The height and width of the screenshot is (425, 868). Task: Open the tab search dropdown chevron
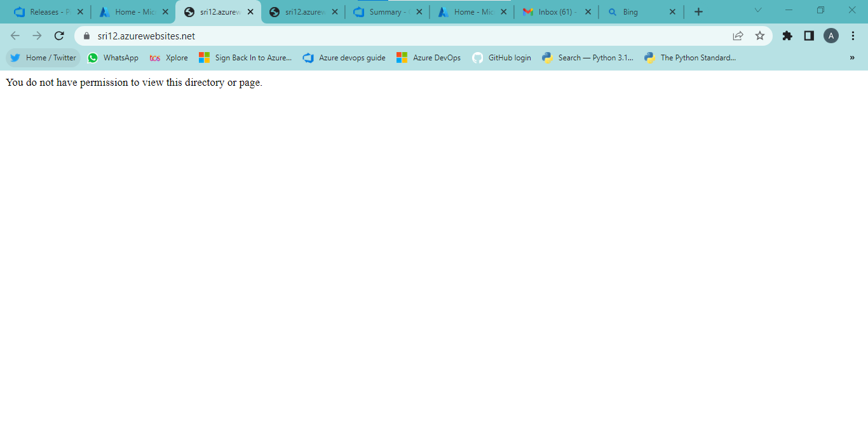pos(757,10)
